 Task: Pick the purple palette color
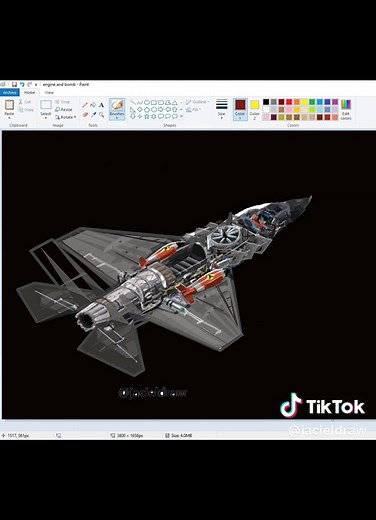coord(335,102)
